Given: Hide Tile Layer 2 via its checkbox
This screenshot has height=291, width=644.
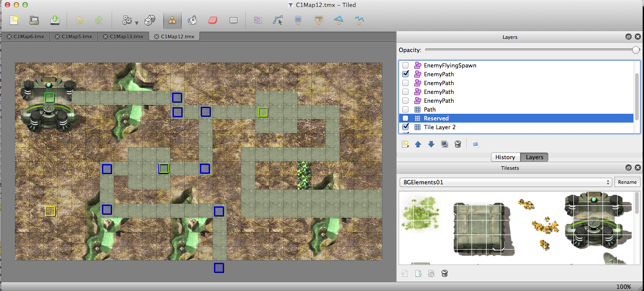Looking at the screenshot, I should (x=405, y=127).
